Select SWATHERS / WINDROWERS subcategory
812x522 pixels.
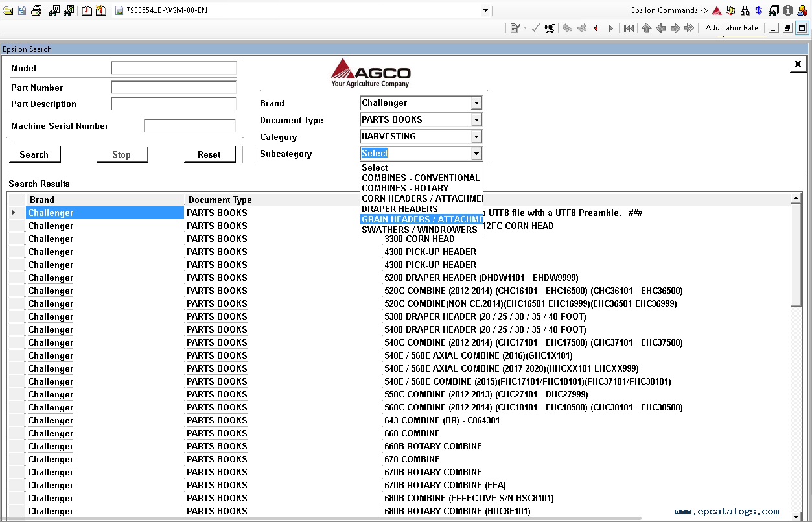point(421,230)
